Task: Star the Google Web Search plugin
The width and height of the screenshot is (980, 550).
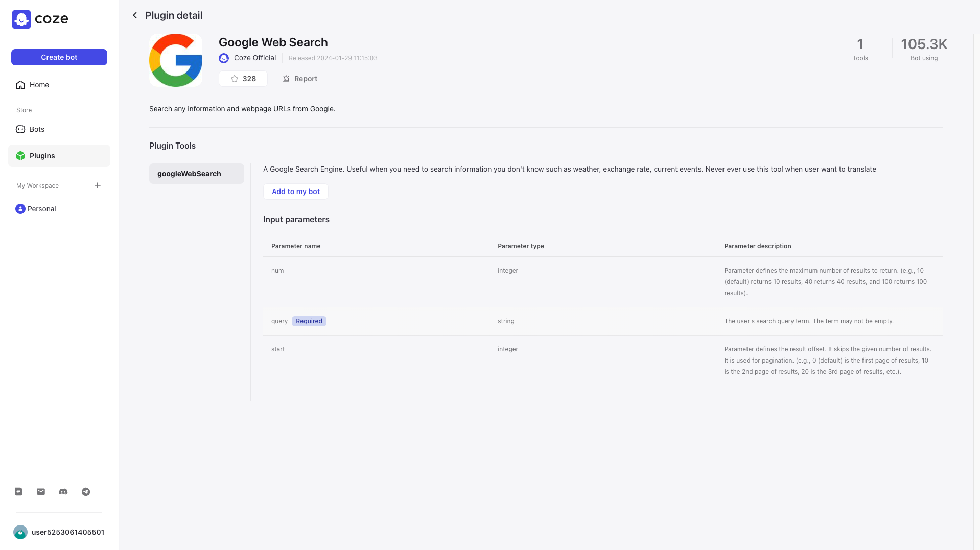Action: click(243, 79)
